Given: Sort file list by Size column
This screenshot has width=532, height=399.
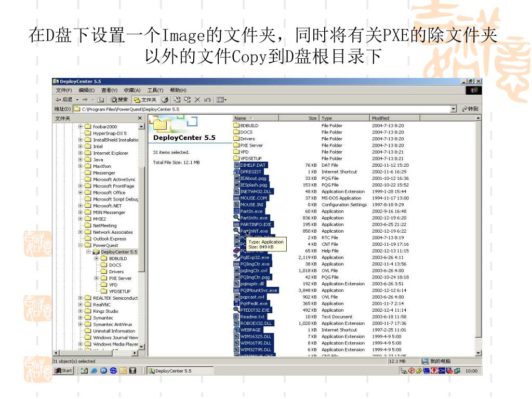Looking at the screenshot, I should tap(299, 118).
